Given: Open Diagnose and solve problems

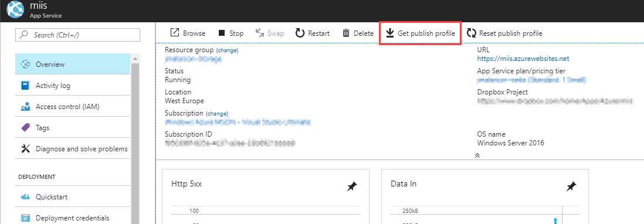Looking at the screenshot, I should point(73,149).
